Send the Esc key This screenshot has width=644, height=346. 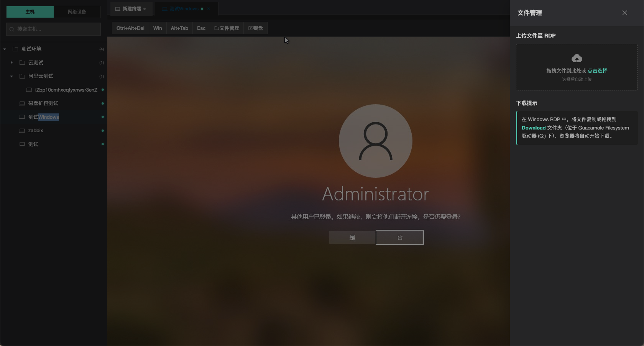(201, 28)
